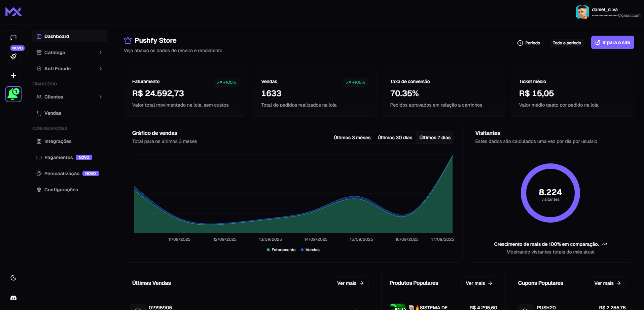Viewport: 644px width, 310px height.
Task: Click the R$ 4.295,60 product revenue
Action: pos(483,308)
